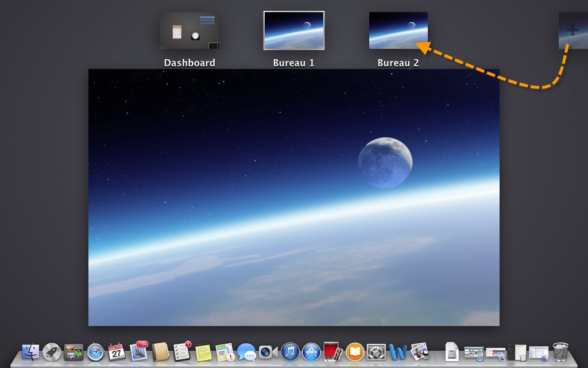588x368 pixels.
Task: Switch to the Bureau 1 desktop
Action: pyautogui.click(x=294, y=30)
